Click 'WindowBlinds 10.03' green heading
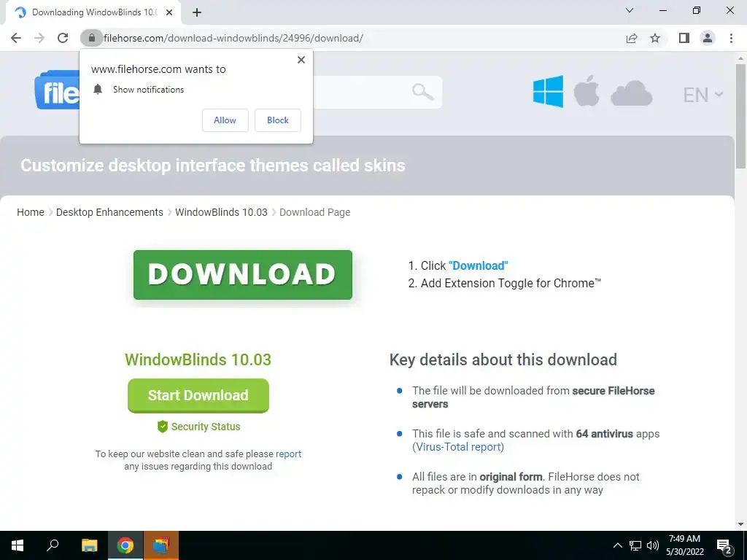Image resolution: width=747 pixels, height=560 pixels. click(198, 359)
